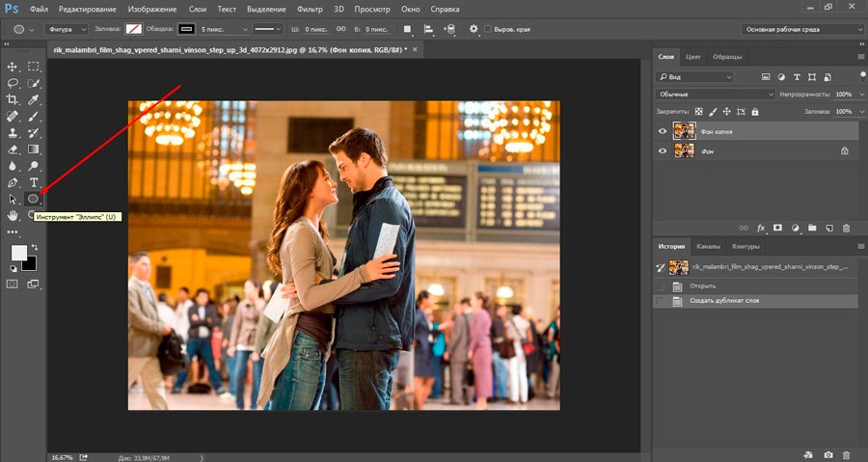This screenshot has height=462, width=868.
Task: Select the Quick Selection tool
Action: 33,83
